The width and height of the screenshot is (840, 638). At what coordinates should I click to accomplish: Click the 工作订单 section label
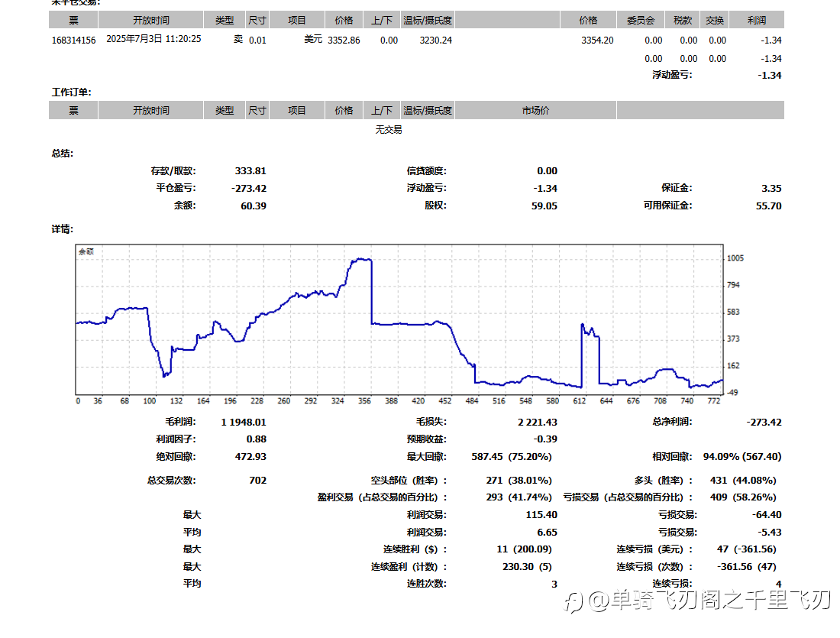click(x=71, y=92)
